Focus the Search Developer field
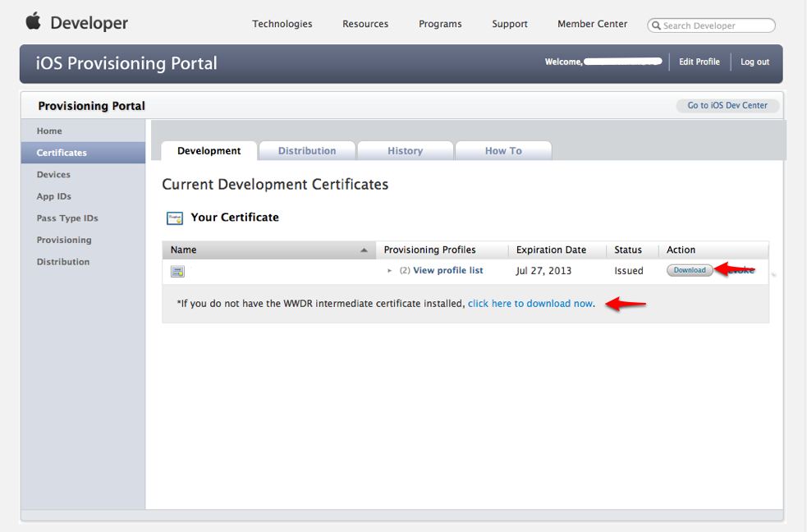The width and height of the screenshot is (807, 532). [x=711, y=25]
